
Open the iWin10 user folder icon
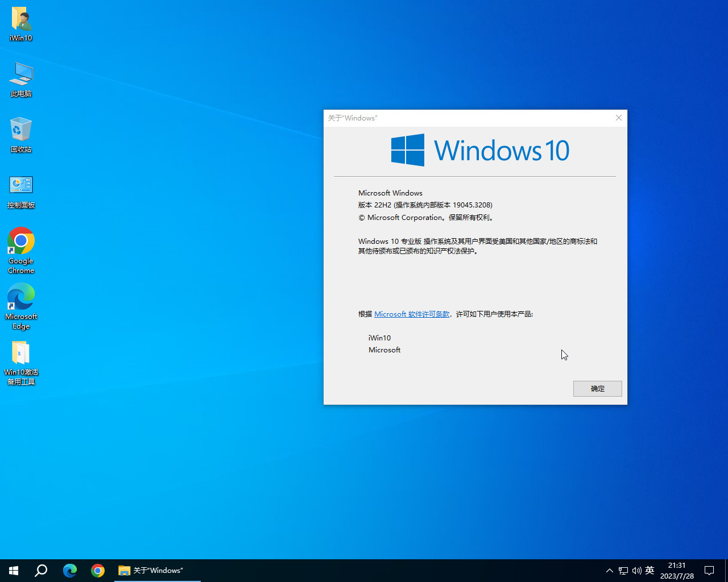pos(21,24)
